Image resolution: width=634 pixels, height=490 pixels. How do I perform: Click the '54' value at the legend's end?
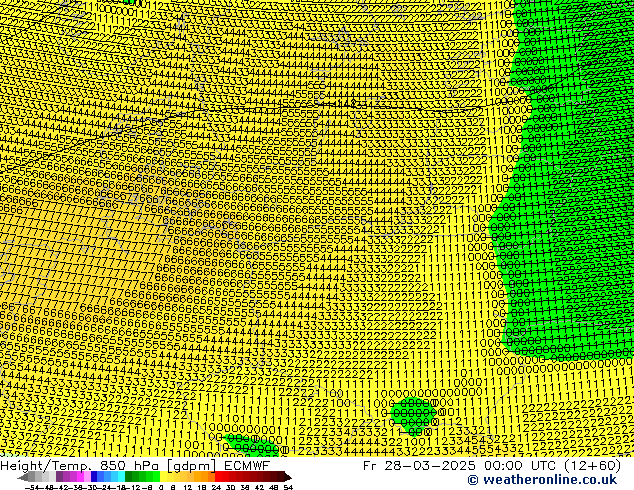click(288, 488)
